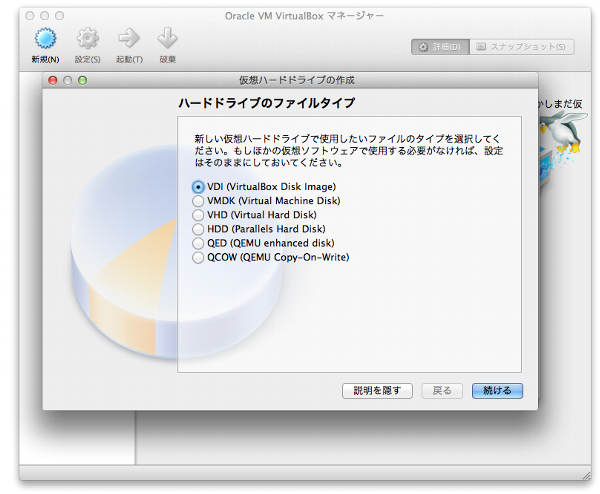Select QED (QEMU enhanced disk) option
Screen dimensions: 600x494
click(263, 243)
